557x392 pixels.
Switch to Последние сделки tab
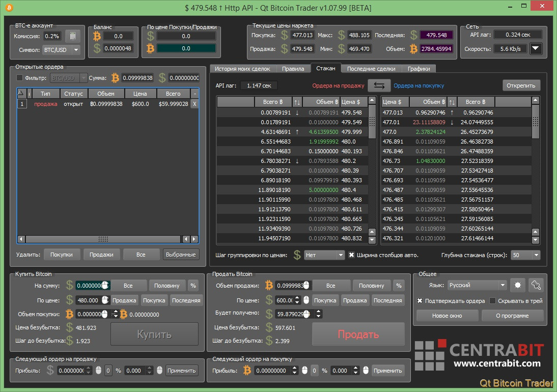click(x=371, y=69)
